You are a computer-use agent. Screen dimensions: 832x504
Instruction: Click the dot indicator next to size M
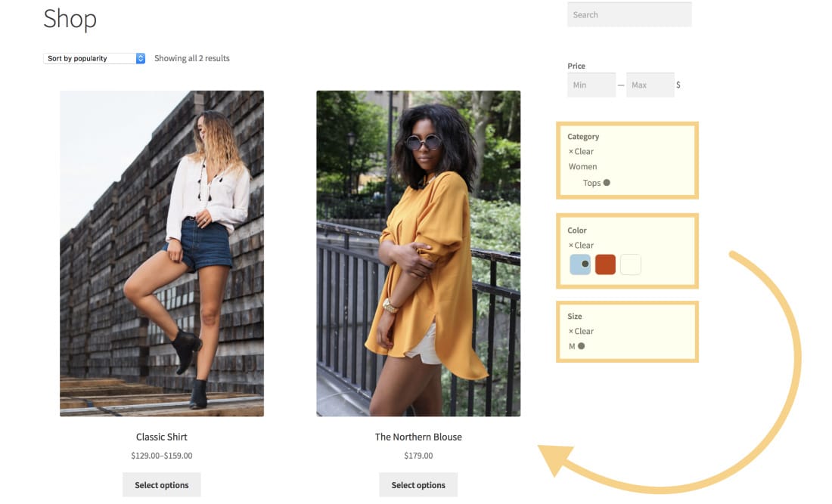point(581,345)
